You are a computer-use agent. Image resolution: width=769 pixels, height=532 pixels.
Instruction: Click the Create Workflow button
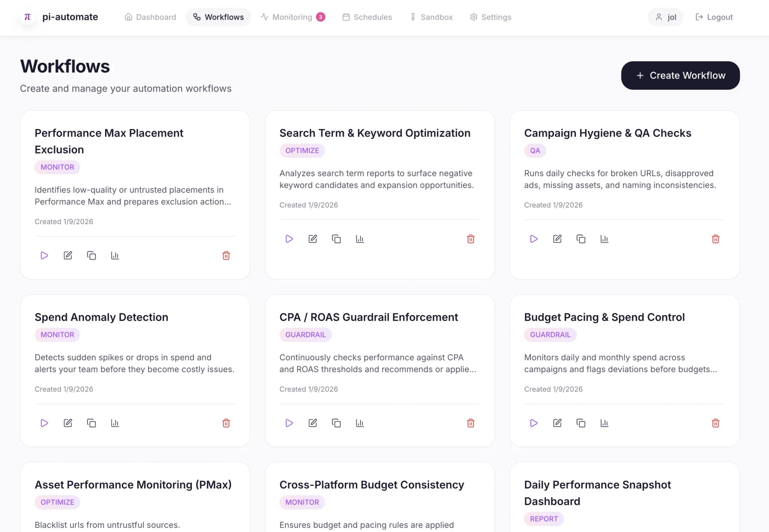click(680, 75)
